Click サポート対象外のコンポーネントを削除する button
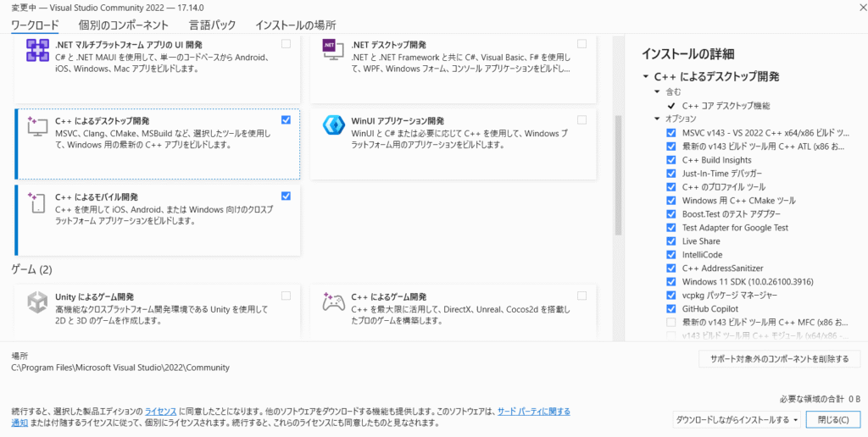Screen dimensions: 868x437 (x=780, y=359)
